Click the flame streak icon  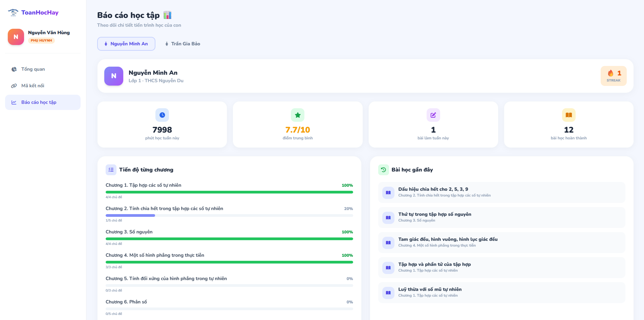(610, 73)
